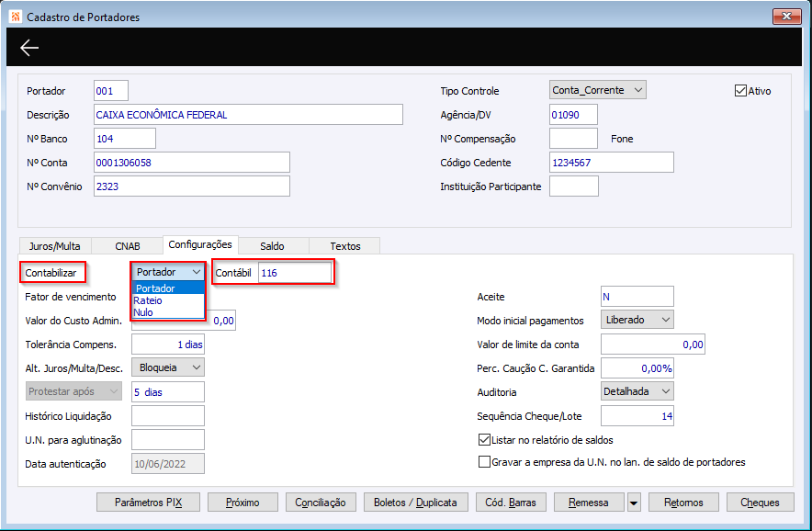Click the back arrow icon

pyautogui.click(x=29, y=48)
